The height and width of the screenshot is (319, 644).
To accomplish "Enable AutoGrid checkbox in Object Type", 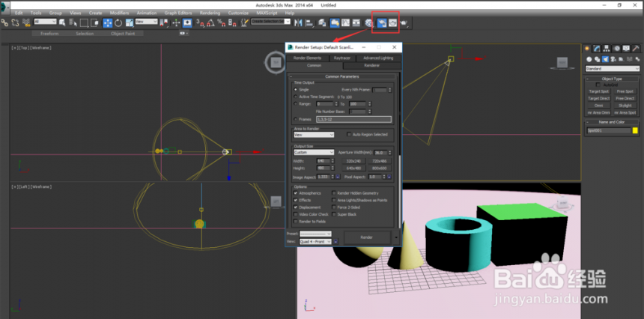I will click(598, 85).
